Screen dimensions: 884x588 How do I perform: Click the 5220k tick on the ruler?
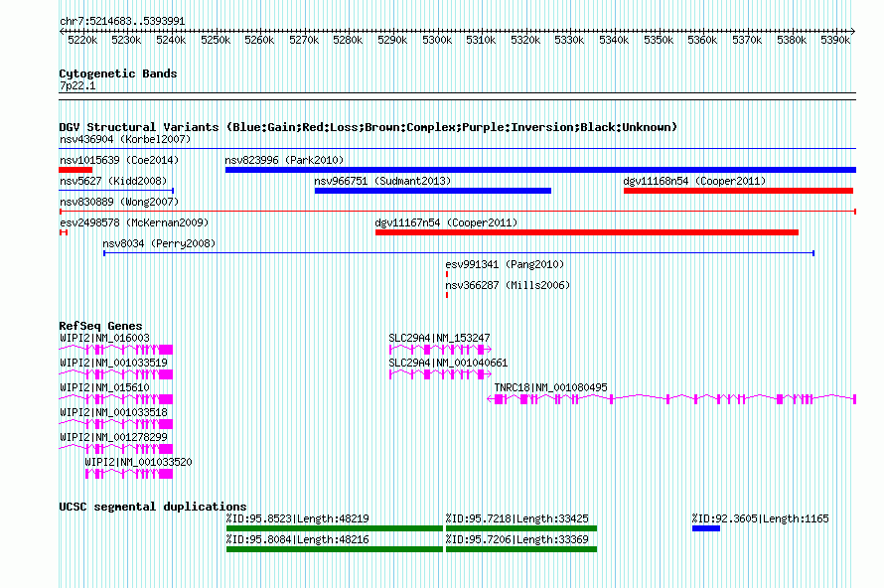[x=82, y=40]
